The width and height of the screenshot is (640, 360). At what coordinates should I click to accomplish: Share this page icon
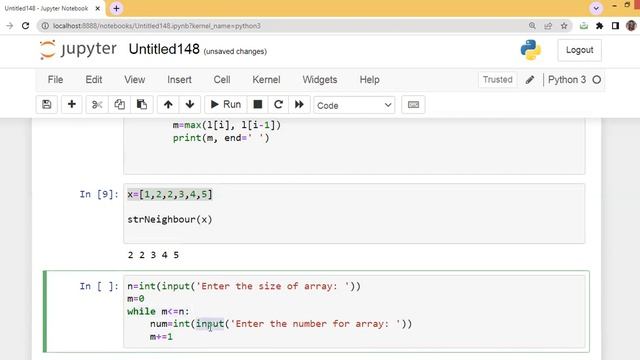[x=548, y=26]
